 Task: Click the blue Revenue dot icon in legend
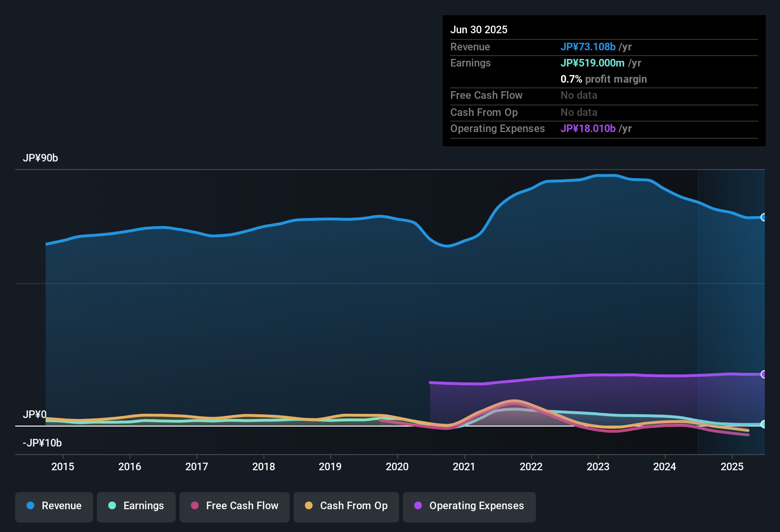(30, 506)
